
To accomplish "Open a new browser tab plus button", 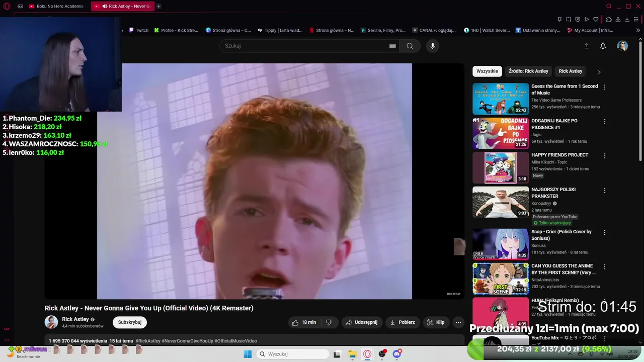I will 159,6.
